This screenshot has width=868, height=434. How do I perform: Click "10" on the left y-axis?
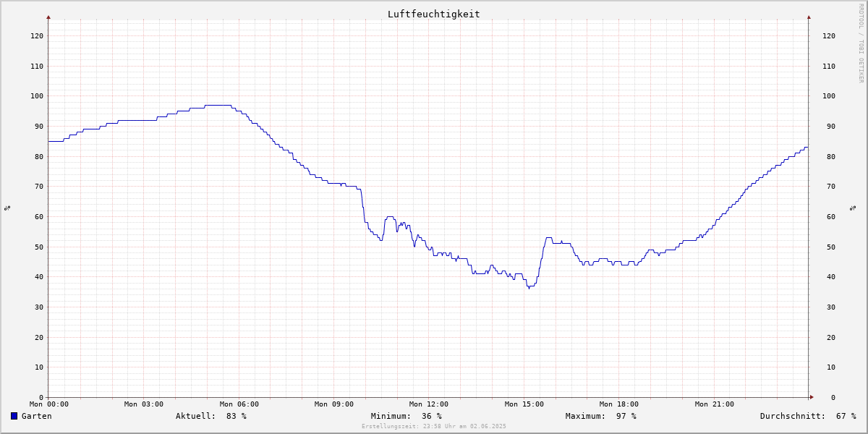coord(39,367)
